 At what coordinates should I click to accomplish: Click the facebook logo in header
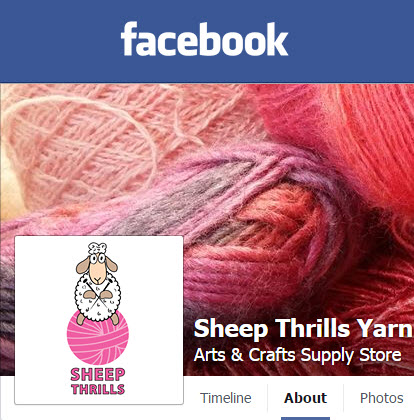pyautogui.click(x=204, y=39)
